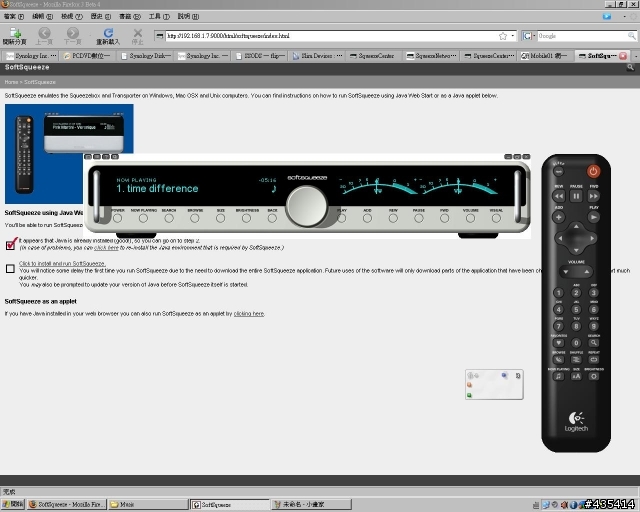Click the Home breadcrumb link

click(11, 82)
